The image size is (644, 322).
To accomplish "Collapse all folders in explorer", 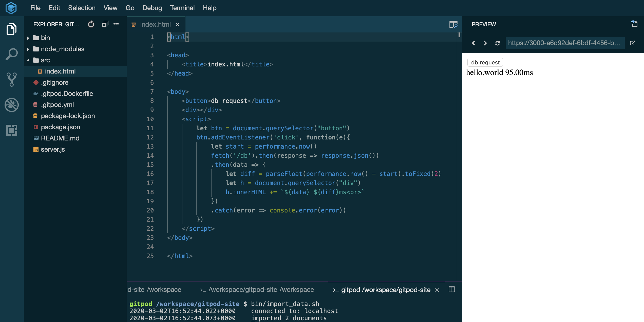I will (105, 24).
